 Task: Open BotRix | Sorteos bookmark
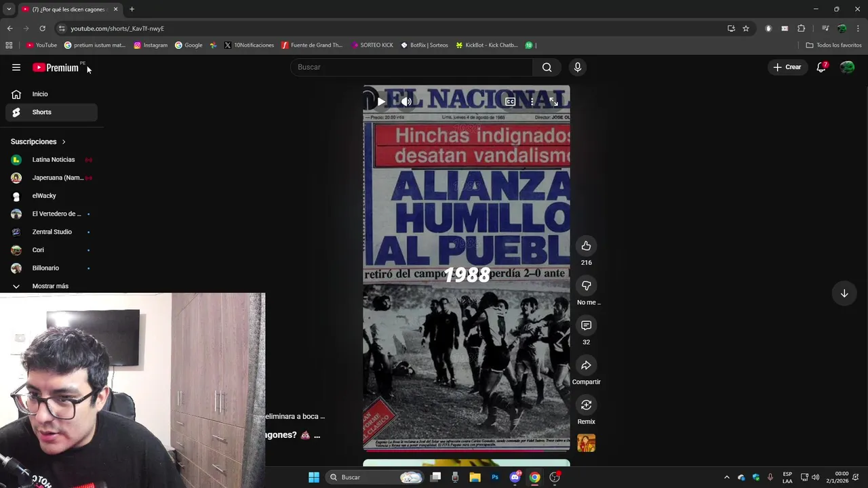[425, 45]
